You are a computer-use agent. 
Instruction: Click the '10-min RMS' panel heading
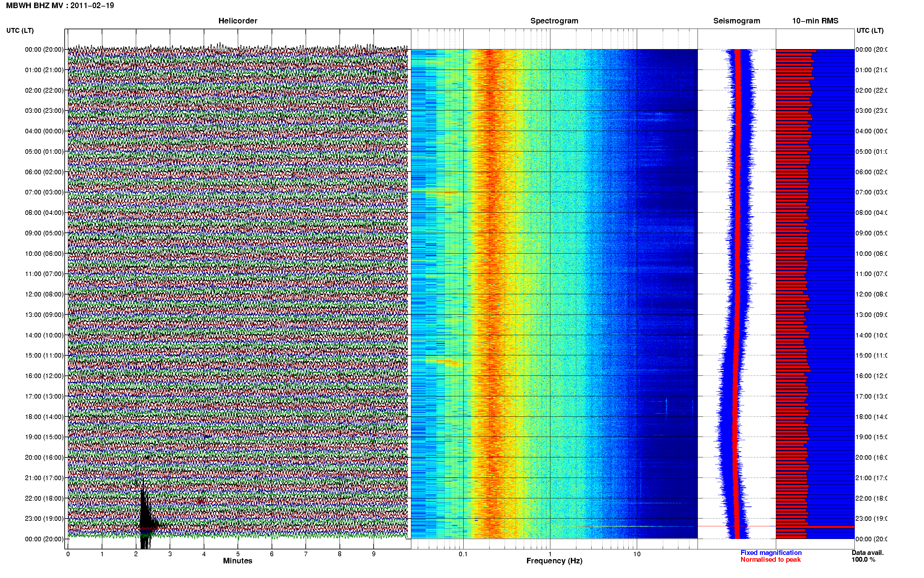[815, 21]
